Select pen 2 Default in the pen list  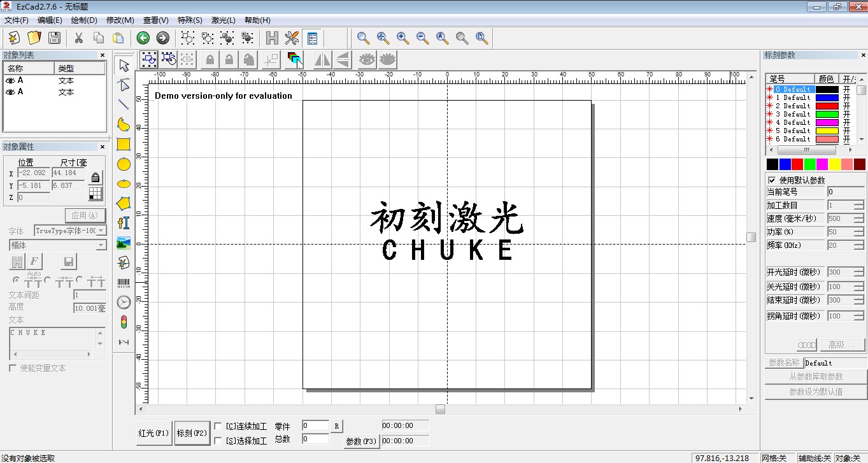(792, 106)
